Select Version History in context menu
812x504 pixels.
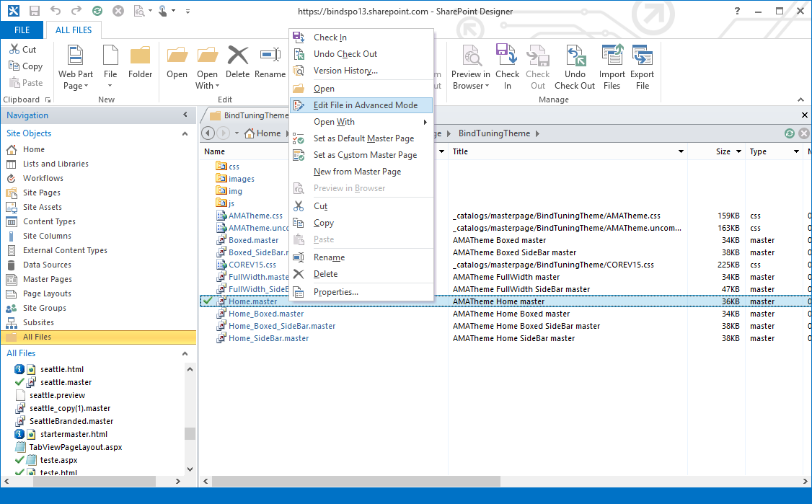pos(361,71)
